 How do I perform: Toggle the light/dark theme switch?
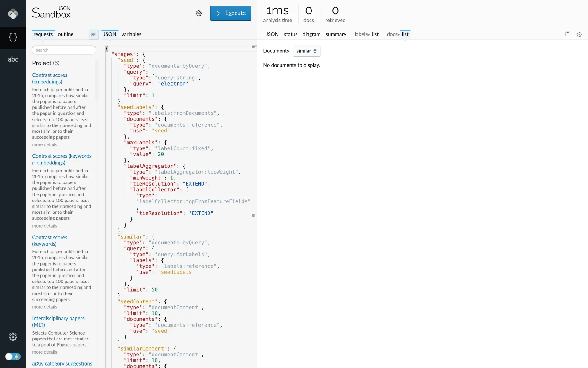(x=13, y=357)
